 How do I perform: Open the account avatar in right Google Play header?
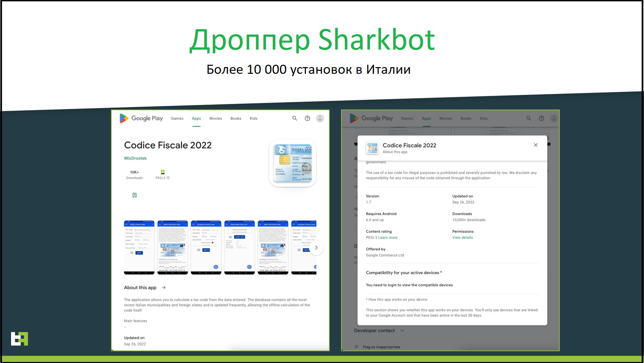(x=554, y=118)
